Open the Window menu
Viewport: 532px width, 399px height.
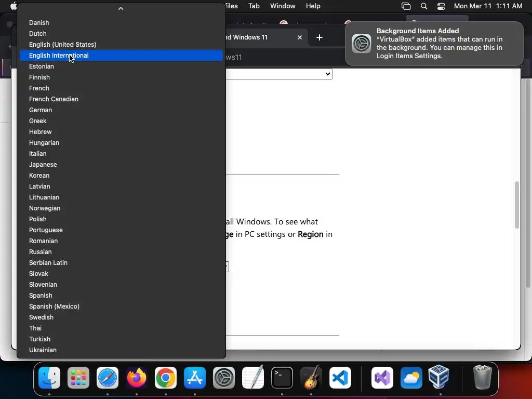tap(283, 6)
